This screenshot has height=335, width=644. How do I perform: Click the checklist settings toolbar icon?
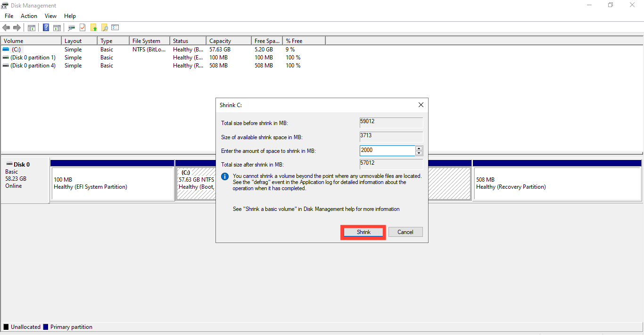(115, 28)
